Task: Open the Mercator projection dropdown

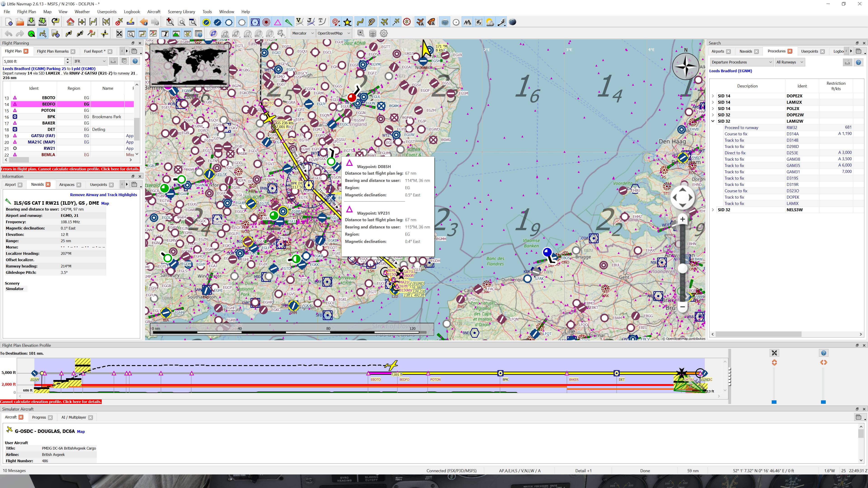Action: coord(303,33)
